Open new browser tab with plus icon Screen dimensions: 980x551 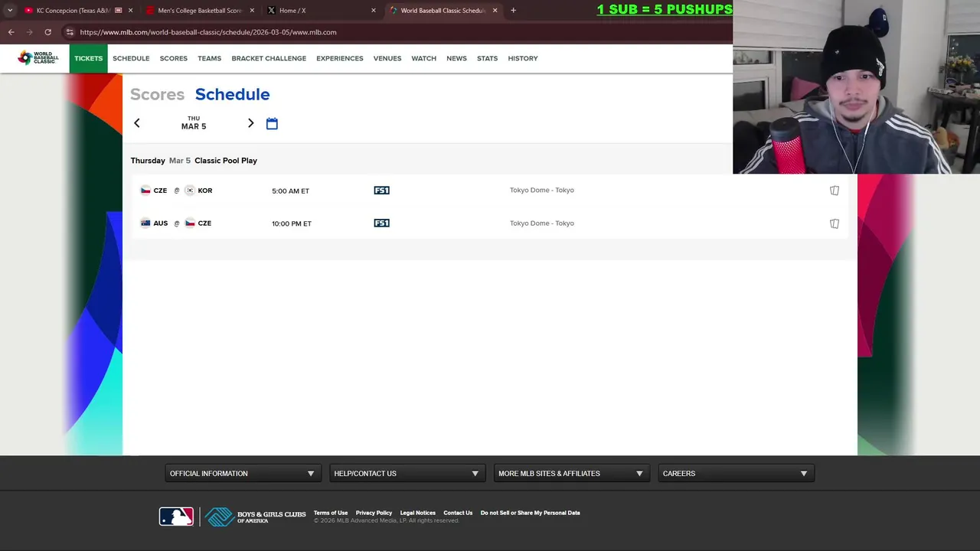click(x=513, y=11)
